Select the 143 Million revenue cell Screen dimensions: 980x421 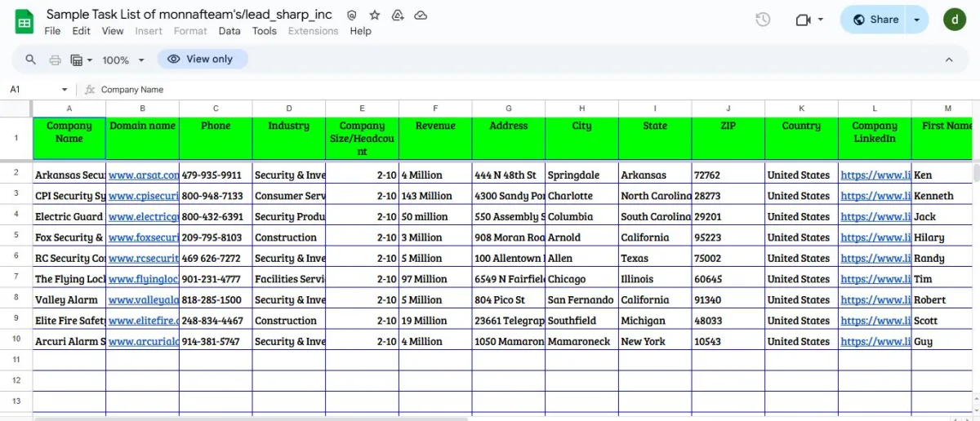tap(435, 196)
